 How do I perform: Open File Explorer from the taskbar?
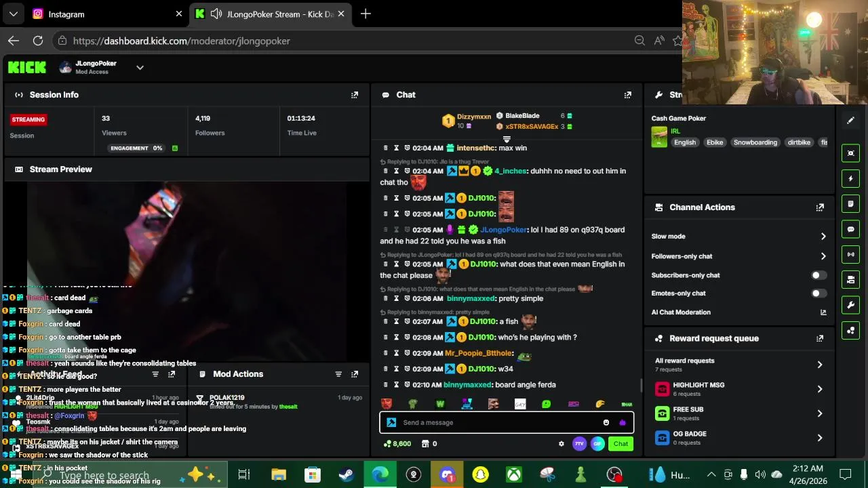(x=279, y=474)
